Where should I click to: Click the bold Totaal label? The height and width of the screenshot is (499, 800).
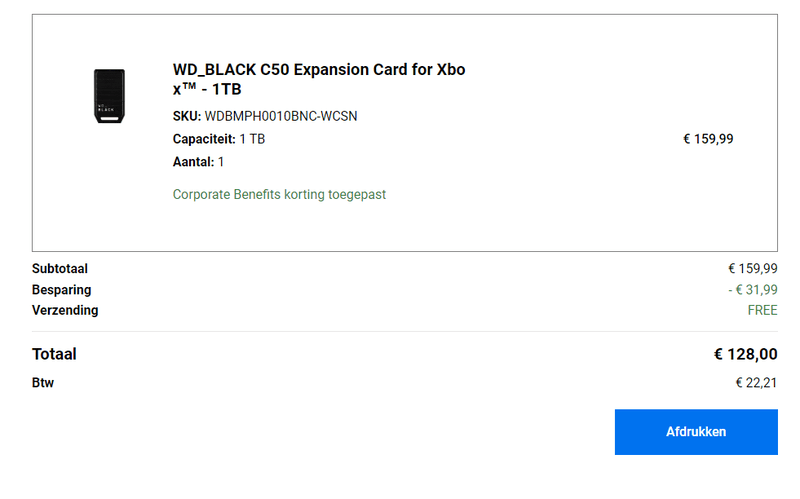point(54,354)
